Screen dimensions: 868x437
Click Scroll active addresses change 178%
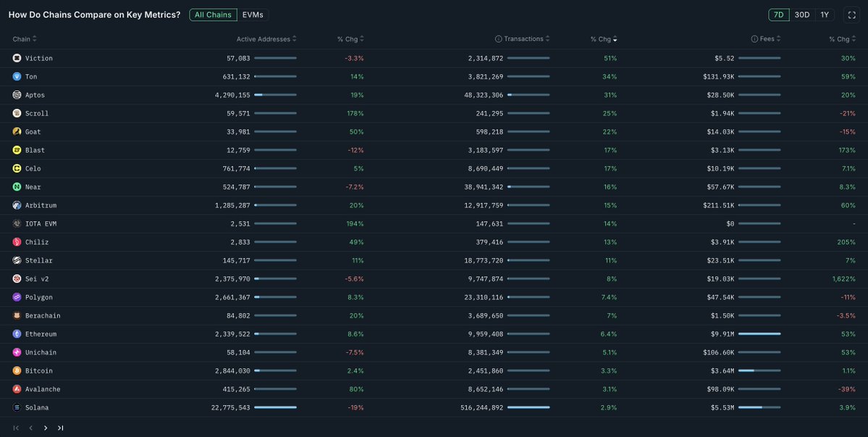(355, 113)
